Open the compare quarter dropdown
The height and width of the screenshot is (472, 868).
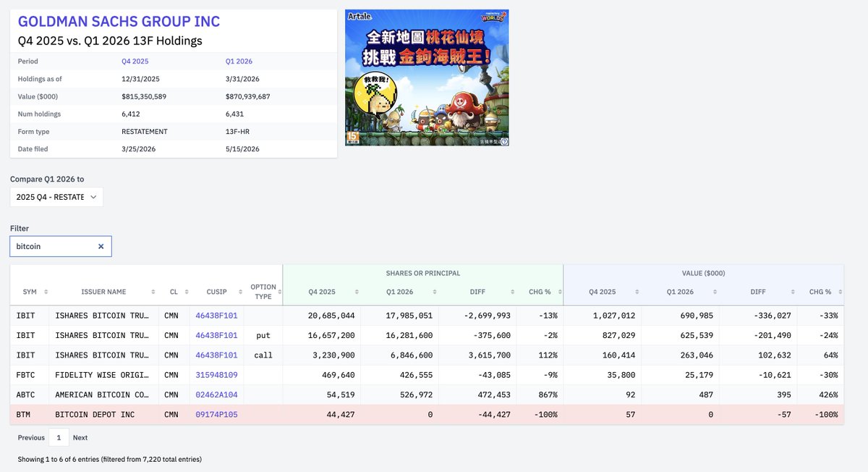[56, 197]
